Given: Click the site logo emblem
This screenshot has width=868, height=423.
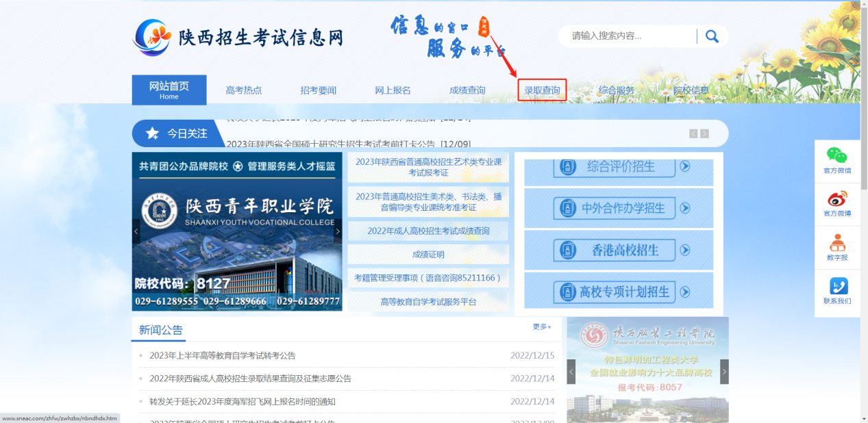Looking at the screenshot, I should pyautogui.click(x=152, y=38).
